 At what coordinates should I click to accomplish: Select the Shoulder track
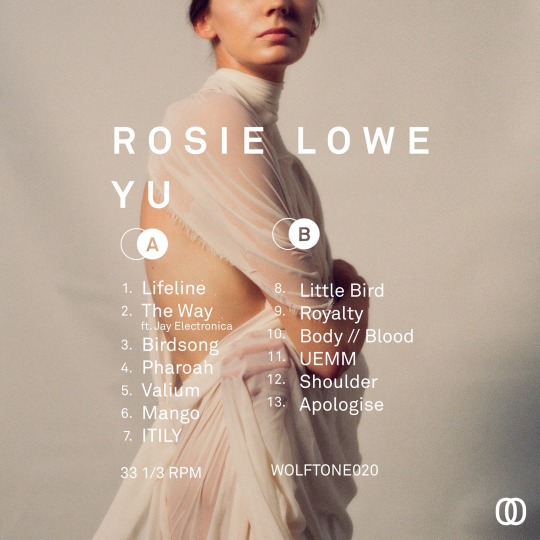pos(339,382)
